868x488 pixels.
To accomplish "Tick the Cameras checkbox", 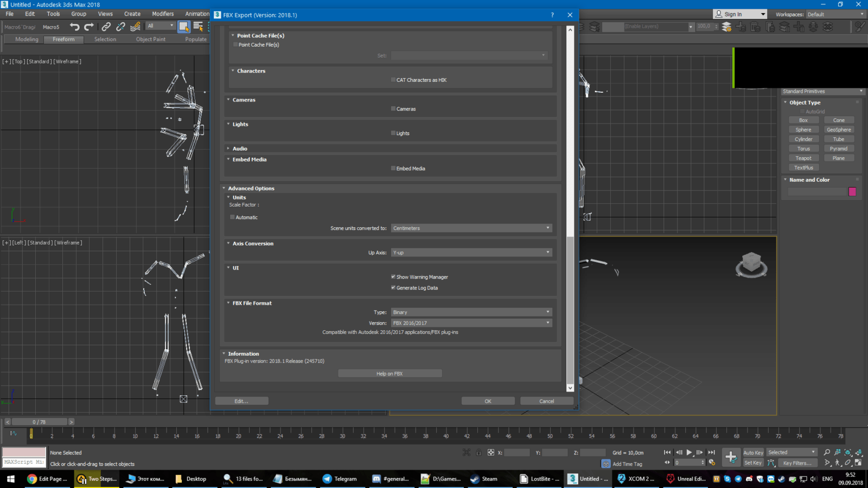I will pyautogui.click(x=393, y=108).
